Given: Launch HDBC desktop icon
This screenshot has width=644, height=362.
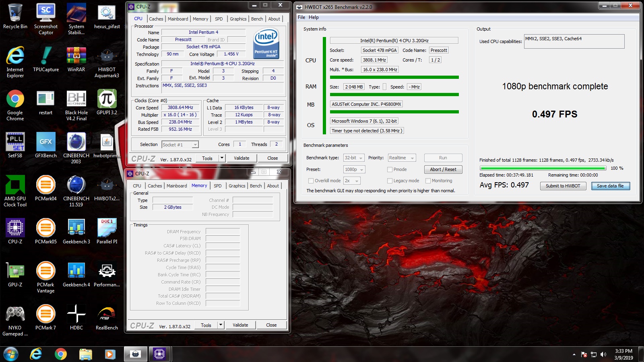Looking at the screenshot, I should 76,317.
